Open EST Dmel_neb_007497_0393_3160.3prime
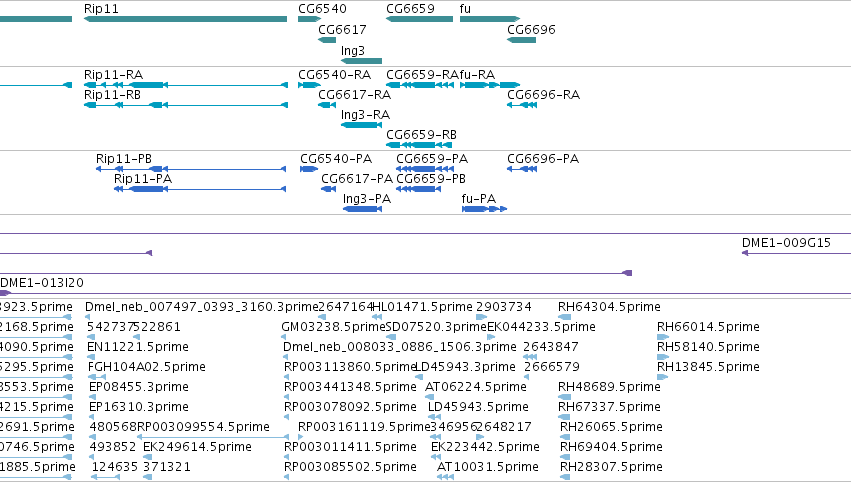The width and height of the screenshot is (851, 482). (201, 307)
